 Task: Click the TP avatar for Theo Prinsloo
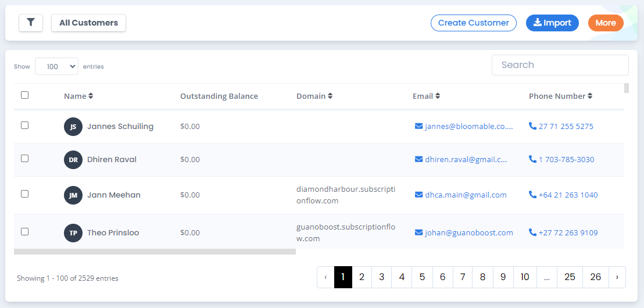(73, 233)
